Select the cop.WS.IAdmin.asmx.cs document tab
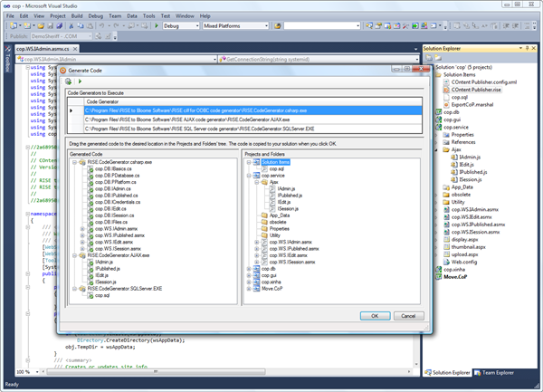Screen dimensions: 543x392 point(43,49)
